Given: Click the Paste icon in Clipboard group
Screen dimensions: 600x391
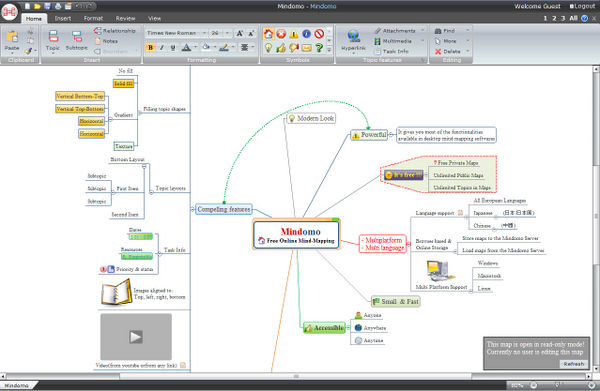Looking at the screenshot, I should tap(12, 40).
